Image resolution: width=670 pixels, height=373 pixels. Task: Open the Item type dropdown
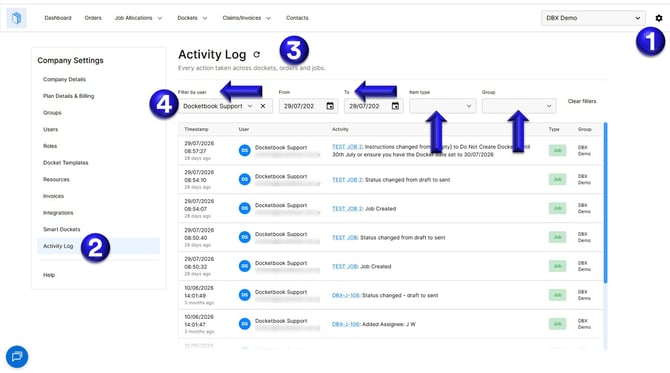pos(442,106)
